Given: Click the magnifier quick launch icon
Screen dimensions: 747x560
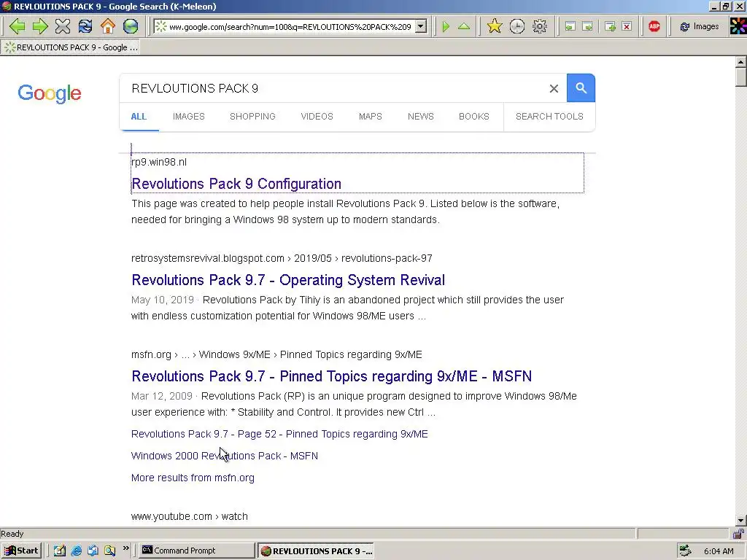Looking at the screenshot, I should coord(109,551).
